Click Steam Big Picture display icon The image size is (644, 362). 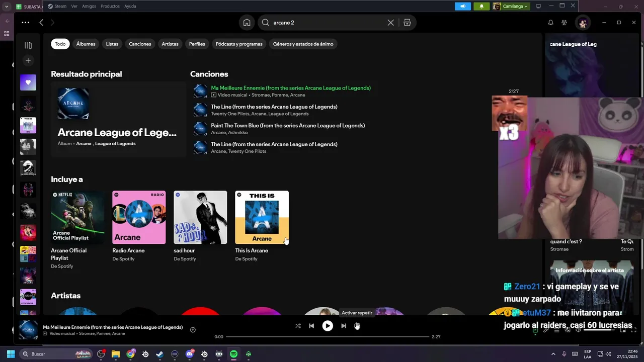click(x=538, y=6)
